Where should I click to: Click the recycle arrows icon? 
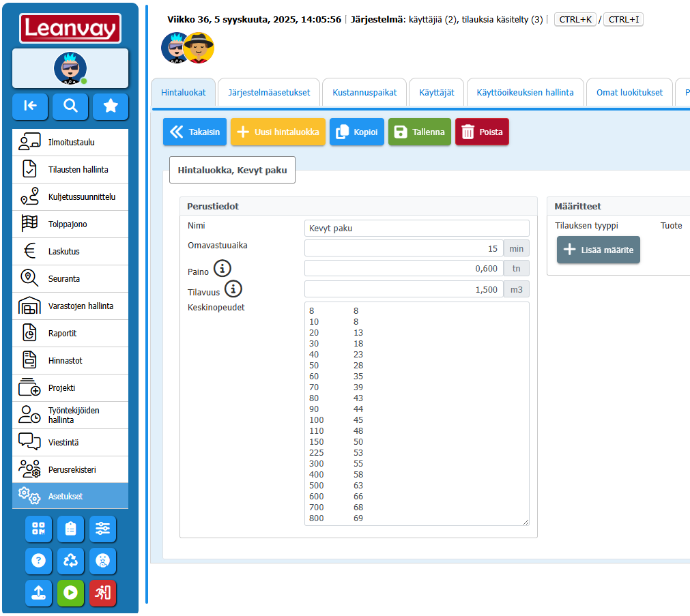click(70, 561)
